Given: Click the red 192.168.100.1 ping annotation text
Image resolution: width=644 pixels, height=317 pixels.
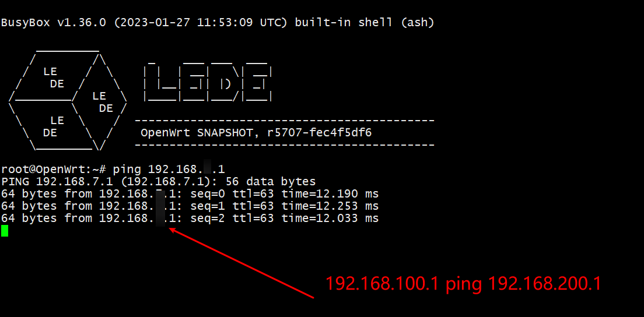Looking at the screenshot, I should (463, 284).
